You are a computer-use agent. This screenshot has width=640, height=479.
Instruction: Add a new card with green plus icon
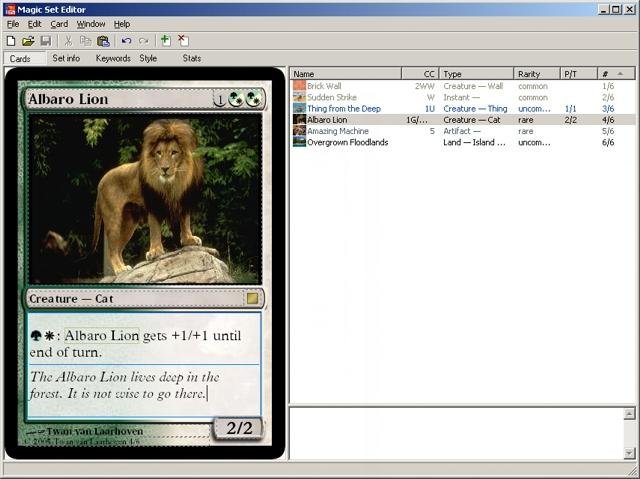(x=165, y=40)
